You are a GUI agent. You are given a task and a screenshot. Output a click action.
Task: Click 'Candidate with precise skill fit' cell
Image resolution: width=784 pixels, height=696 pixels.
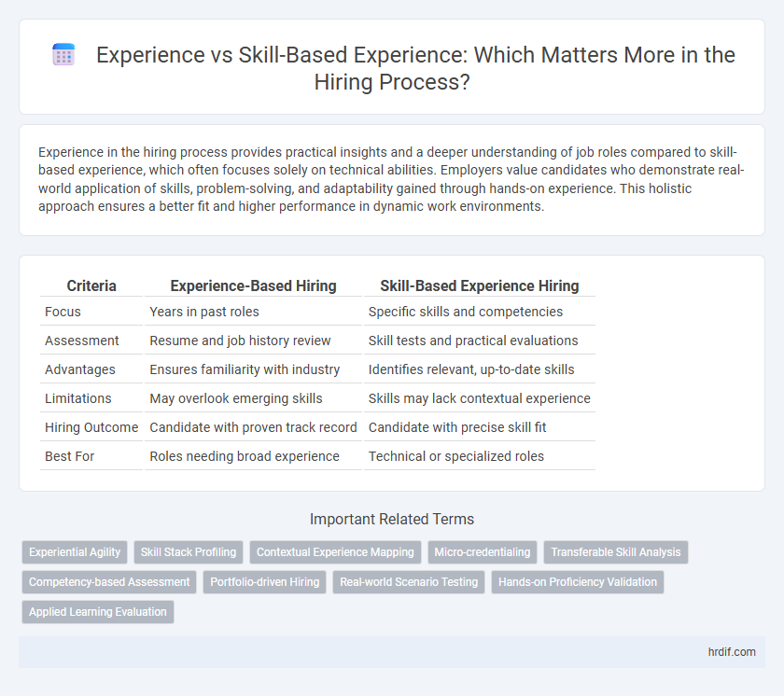(480, 427)
